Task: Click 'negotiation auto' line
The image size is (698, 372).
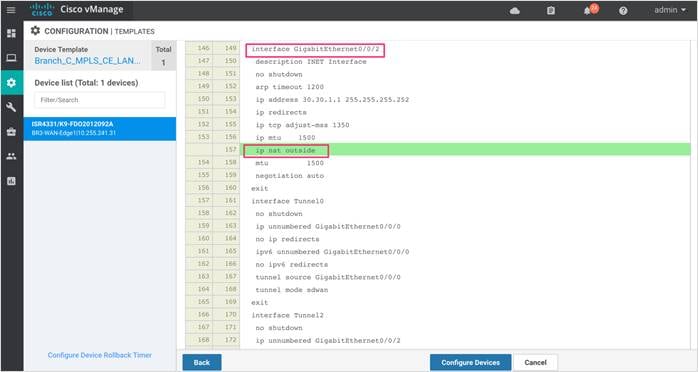Action: [x=289, y=176]
